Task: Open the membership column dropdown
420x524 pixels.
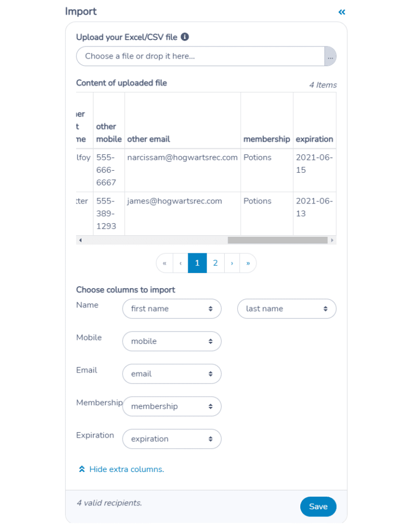Action: 172,406
